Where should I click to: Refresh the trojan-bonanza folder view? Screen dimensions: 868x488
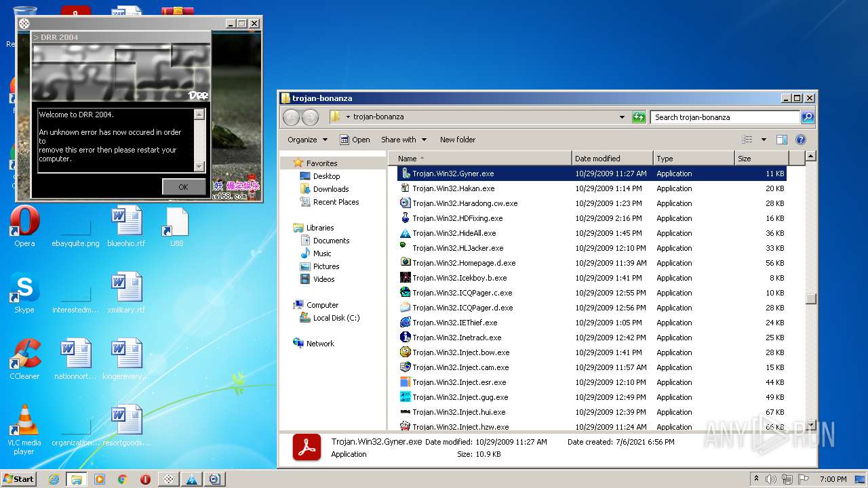pyautogui.click(x=639, y=117)
